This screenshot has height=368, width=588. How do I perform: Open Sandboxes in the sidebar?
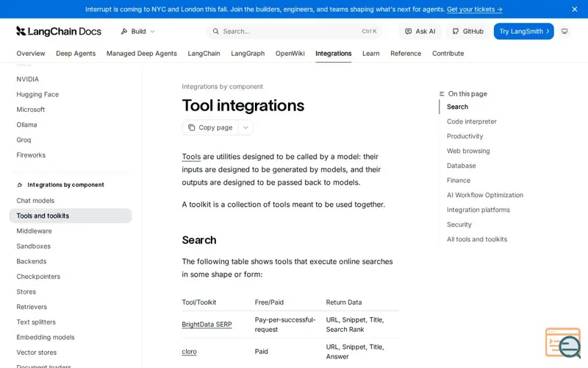pyautogui.click(x=33, y=246)
